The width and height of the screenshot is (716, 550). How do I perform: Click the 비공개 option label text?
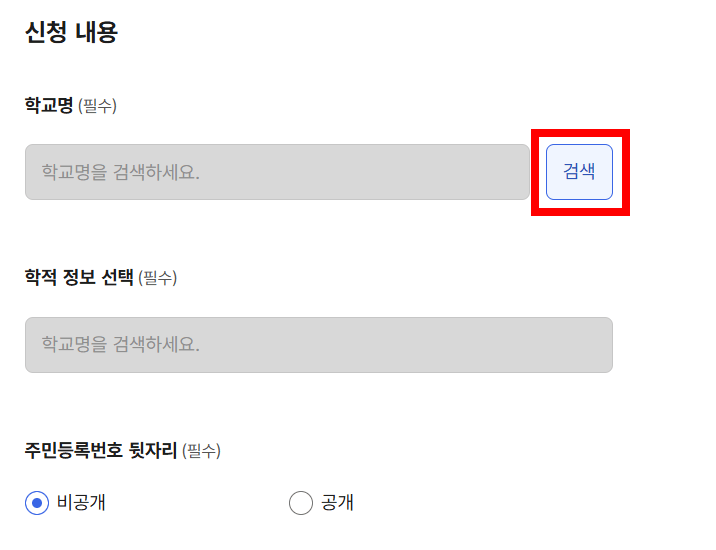81,503
